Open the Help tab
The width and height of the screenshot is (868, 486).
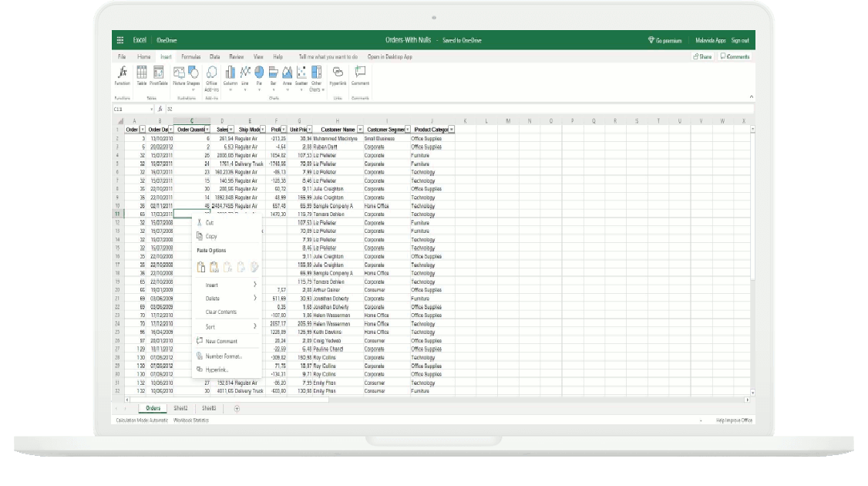click(x=278, y=56)
